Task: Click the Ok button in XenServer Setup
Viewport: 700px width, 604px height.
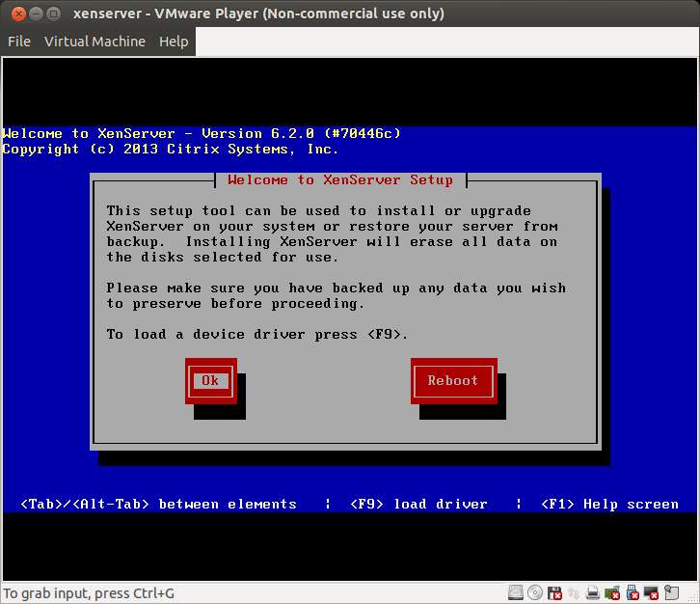Action: [211, 380]
